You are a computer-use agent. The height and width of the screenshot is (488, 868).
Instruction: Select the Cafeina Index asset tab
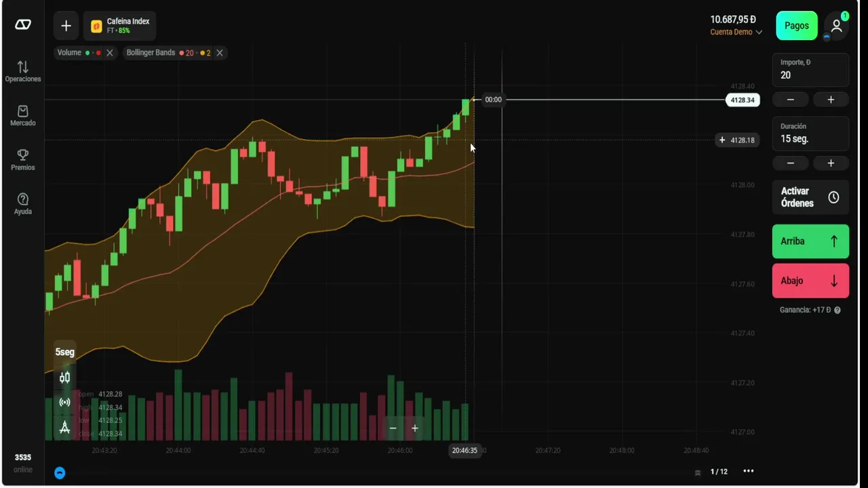pos(121,26)
